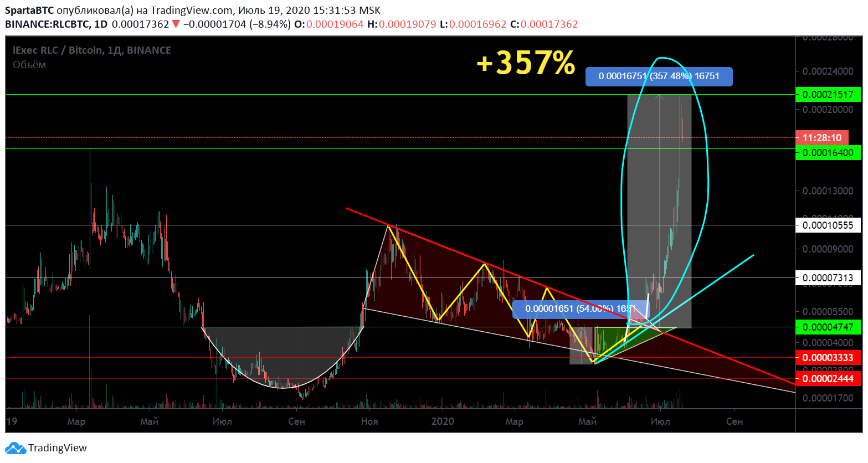
Task: Click the low price L:0.00016962
Action: (473, 24)
